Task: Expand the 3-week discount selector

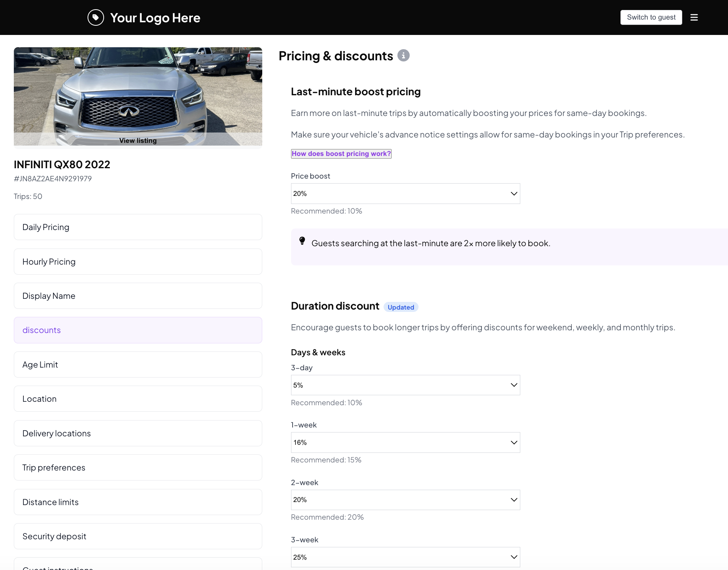Action: click(405, 557)
